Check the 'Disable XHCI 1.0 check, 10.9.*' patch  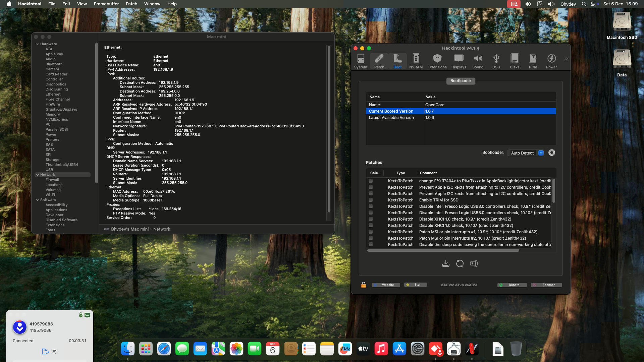[370, 219]
